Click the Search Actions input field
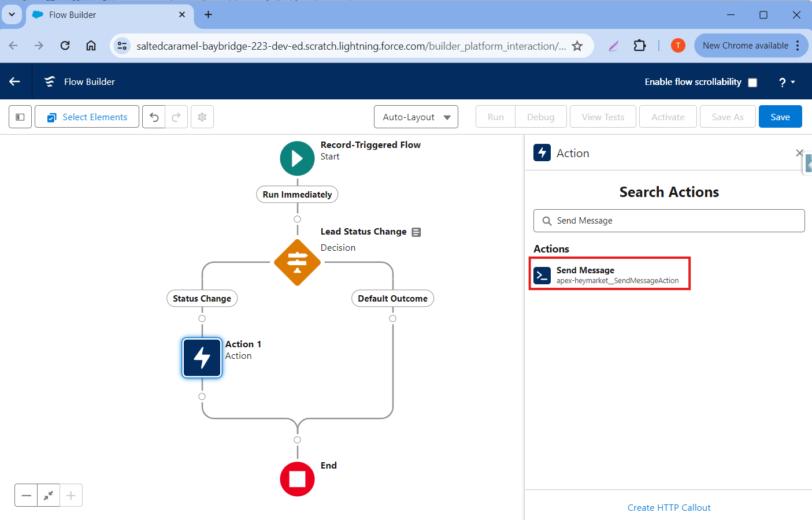The image size is (812, 520). tap(669, 221)
